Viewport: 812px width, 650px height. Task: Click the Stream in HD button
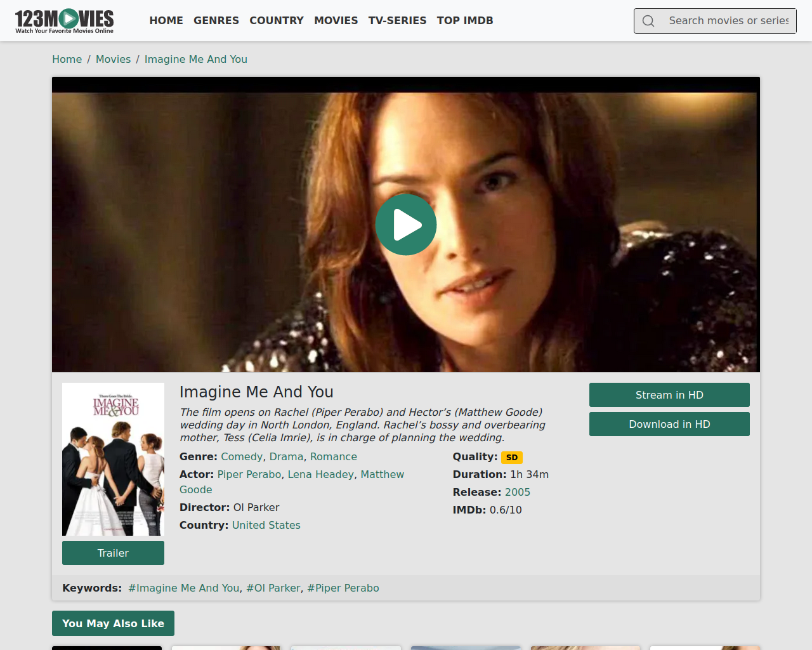point(669,395)
